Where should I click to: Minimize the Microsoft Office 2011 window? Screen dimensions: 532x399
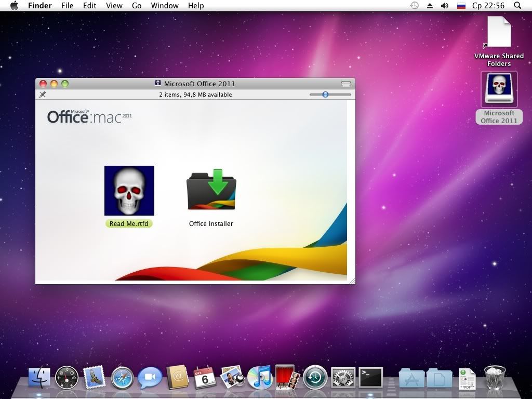coord(54,84)
